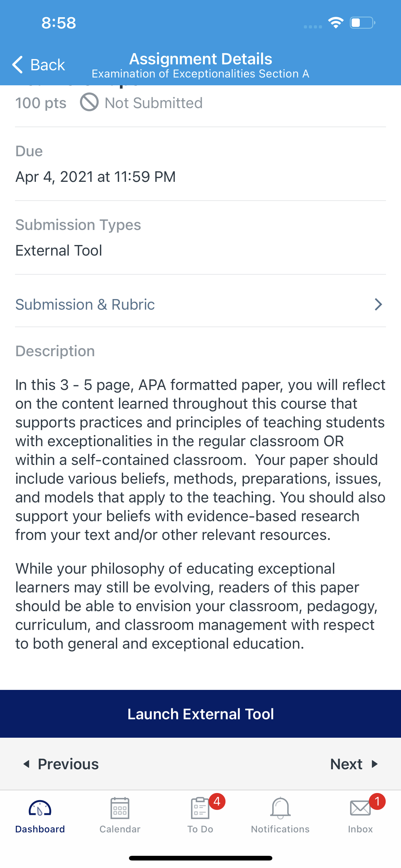The width and height of the screenshot is (401, 868).
Task: Open the To Do clipboard icon
Action: pos(200,808)
